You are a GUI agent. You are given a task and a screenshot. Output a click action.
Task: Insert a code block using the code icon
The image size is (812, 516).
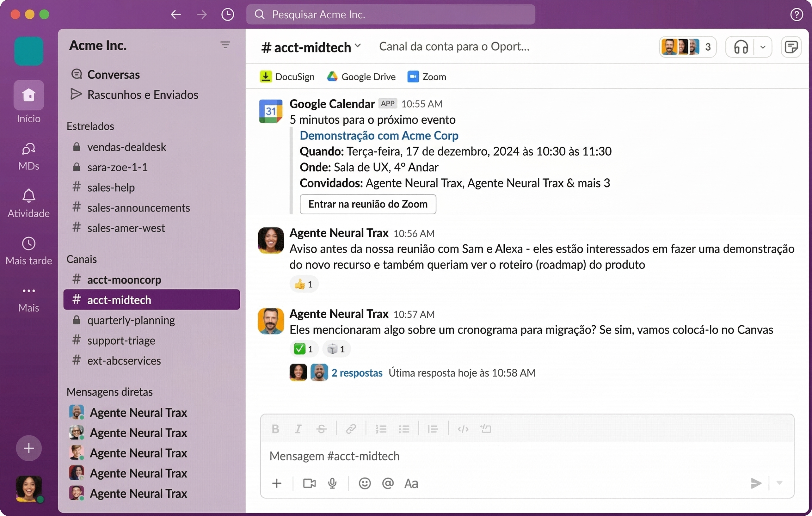click(463, 429)
